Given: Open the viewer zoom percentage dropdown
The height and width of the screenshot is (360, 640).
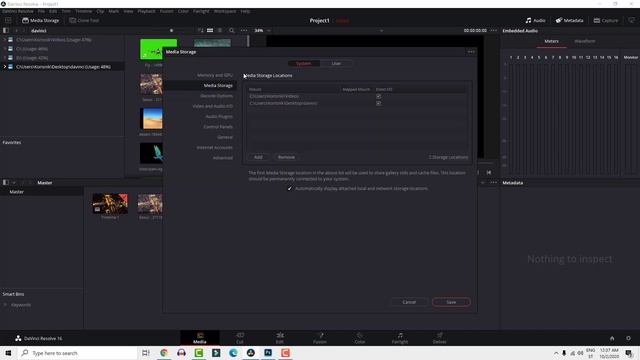Looking at the screenshot, I should point(262,31).
